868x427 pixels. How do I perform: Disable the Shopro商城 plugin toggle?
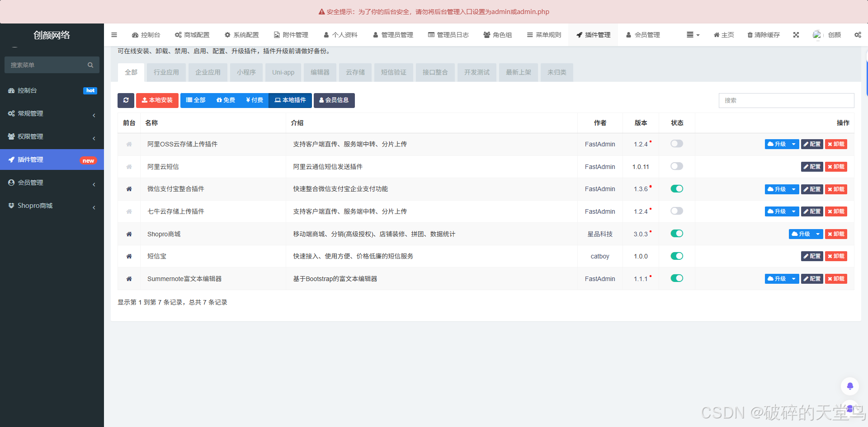(677, 234)
